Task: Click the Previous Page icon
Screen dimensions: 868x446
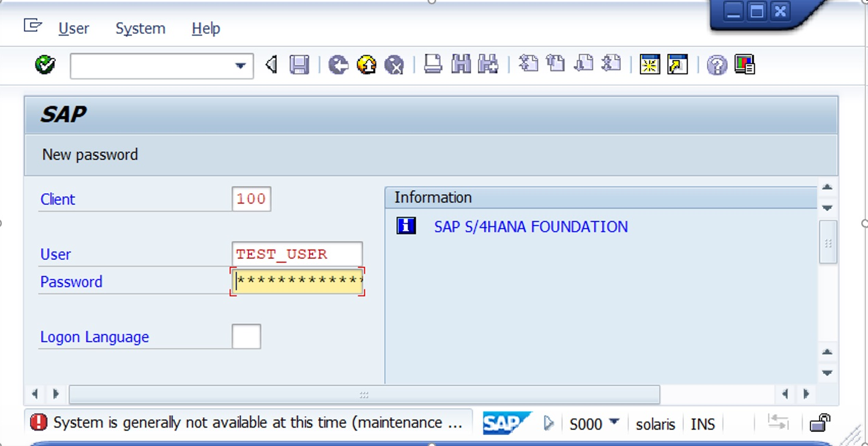Action: pos(555,64)
